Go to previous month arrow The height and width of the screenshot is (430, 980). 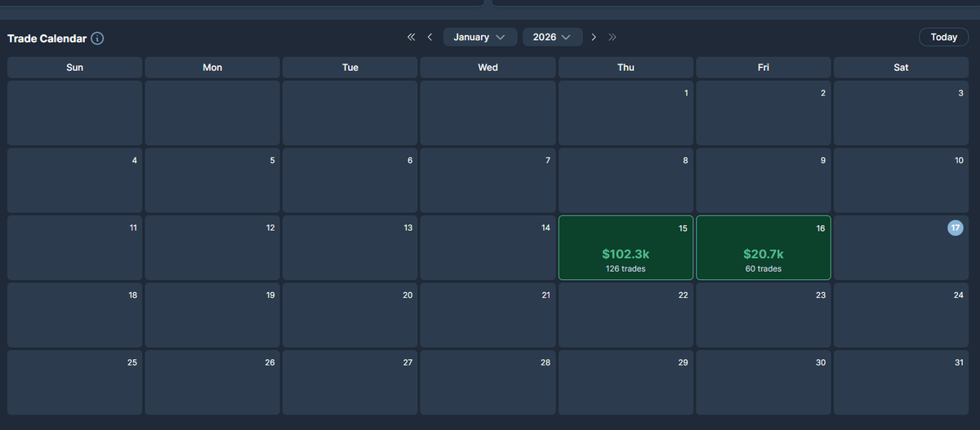430,38
